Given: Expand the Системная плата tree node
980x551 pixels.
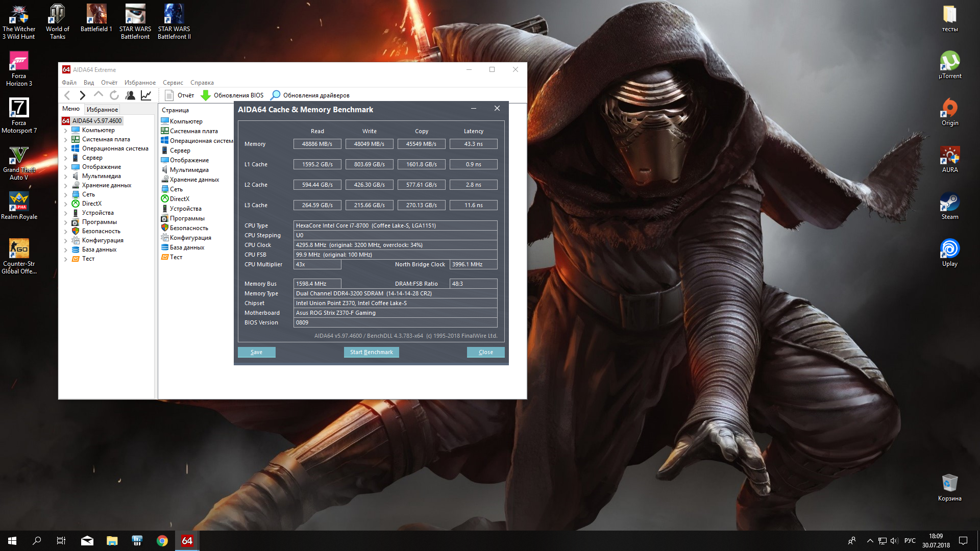Looking at the screenshot, I should [x=66, y=140].
